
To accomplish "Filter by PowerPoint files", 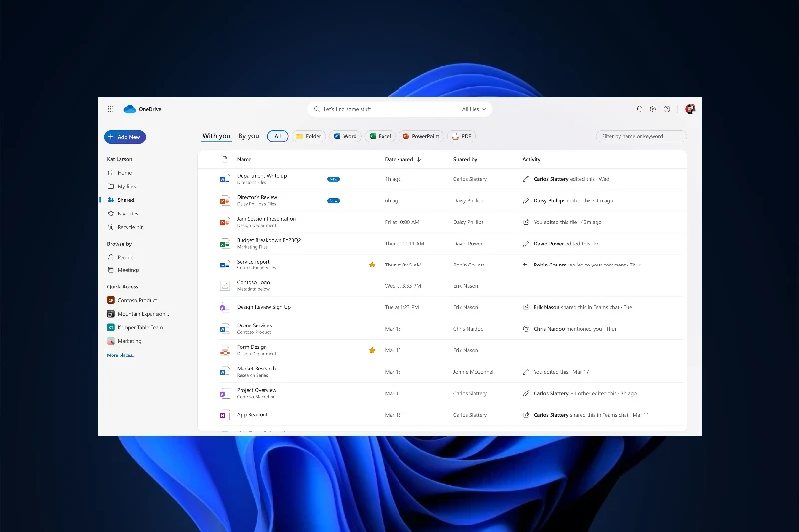I will (421, 136).
